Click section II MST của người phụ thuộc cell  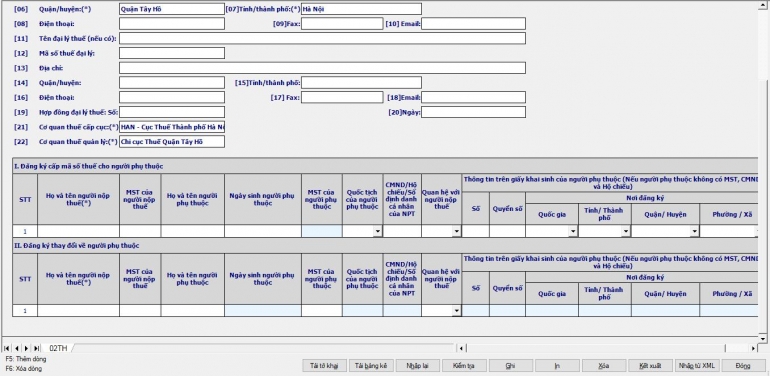(x=322, y=311)
